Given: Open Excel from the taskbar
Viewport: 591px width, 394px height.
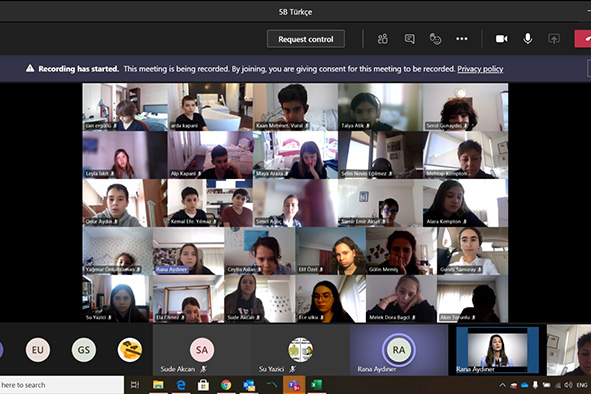Looking at the screenshot, I should pyautogui.click(x=316, y=385).
